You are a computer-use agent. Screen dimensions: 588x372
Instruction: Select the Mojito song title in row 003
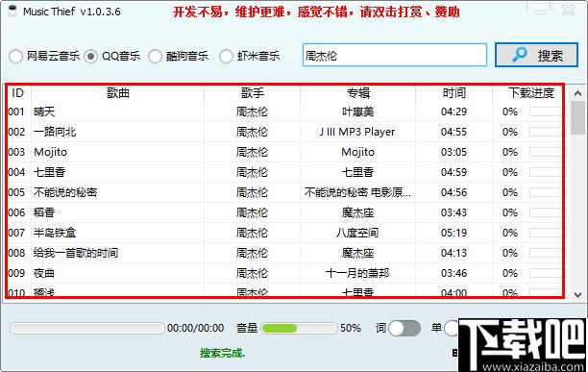50,152
